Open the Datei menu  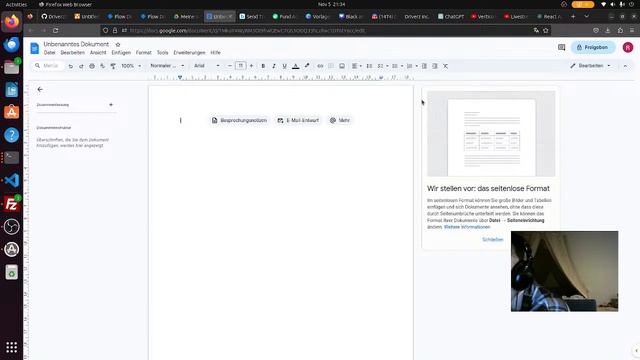[x=49, y=53]
